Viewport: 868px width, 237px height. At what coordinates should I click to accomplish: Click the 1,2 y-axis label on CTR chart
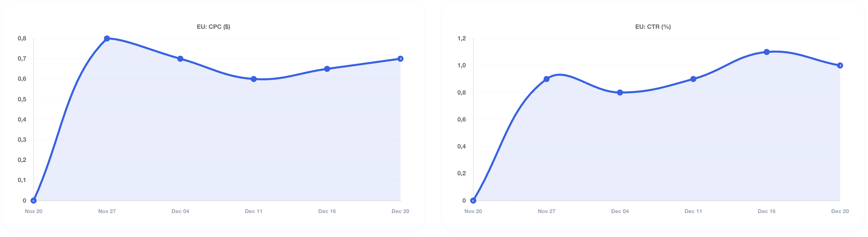[x=462, y=39]
